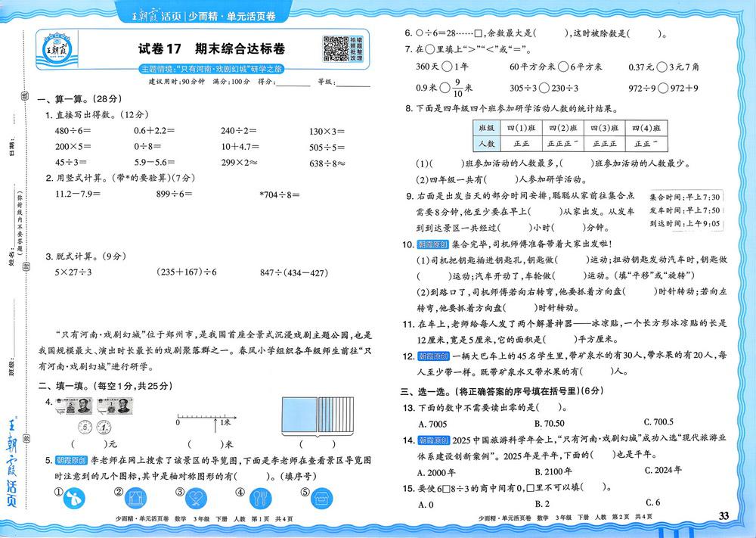Click the 朝霞原创 tag in question 14
The height and width of the screenshot is (538, 756).
pos(432,440)
